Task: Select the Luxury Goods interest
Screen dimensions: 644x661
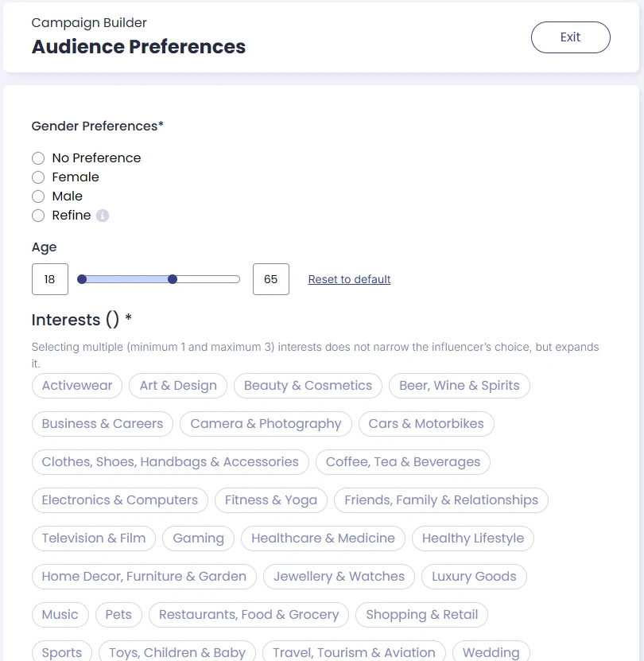Action: pos(474,576)
